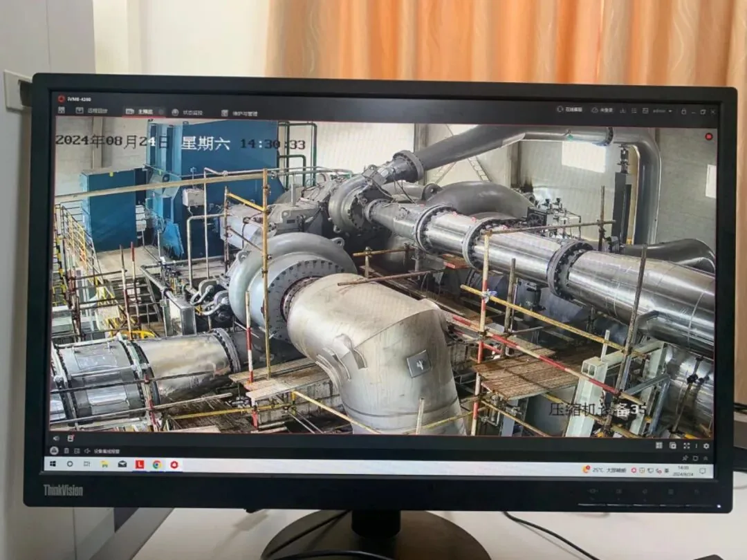Click the red recording indicator on video
This screenshot has height=560, width=747.
(708, 137)
